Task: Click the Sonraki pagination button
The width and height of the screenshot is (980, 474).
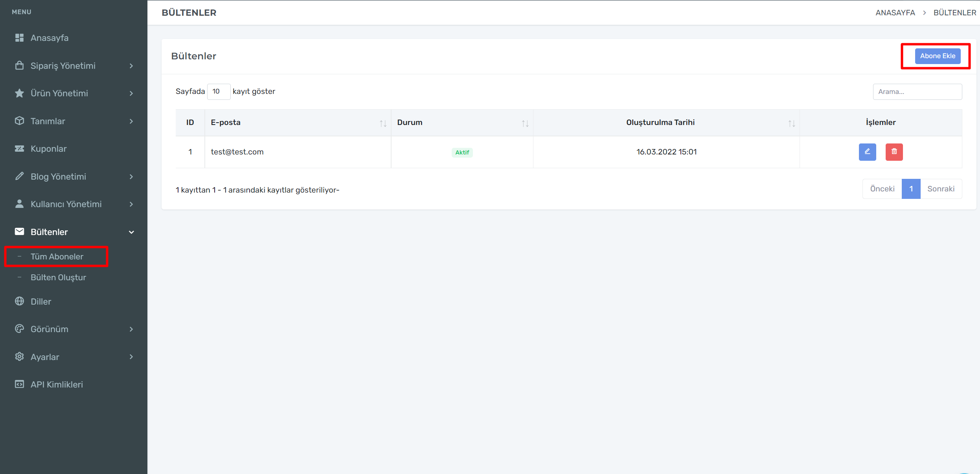Action: pyautogui.click(x=941, y=189)
